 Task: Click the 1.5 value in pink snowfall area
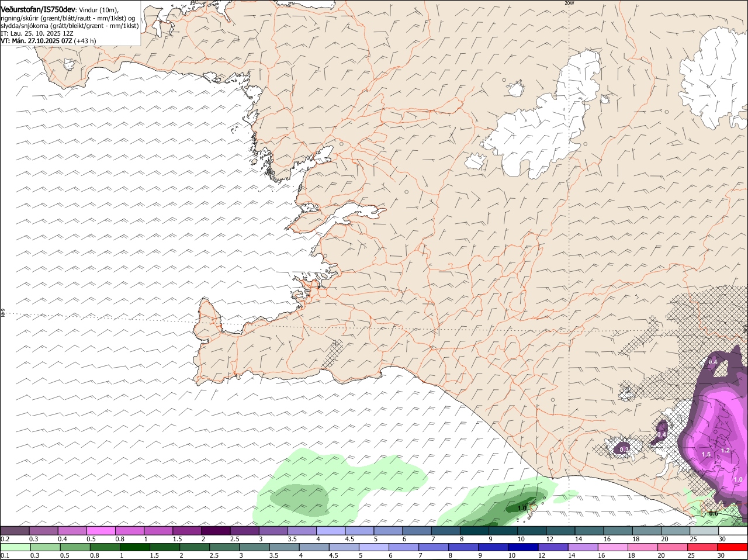click(706, 454)
